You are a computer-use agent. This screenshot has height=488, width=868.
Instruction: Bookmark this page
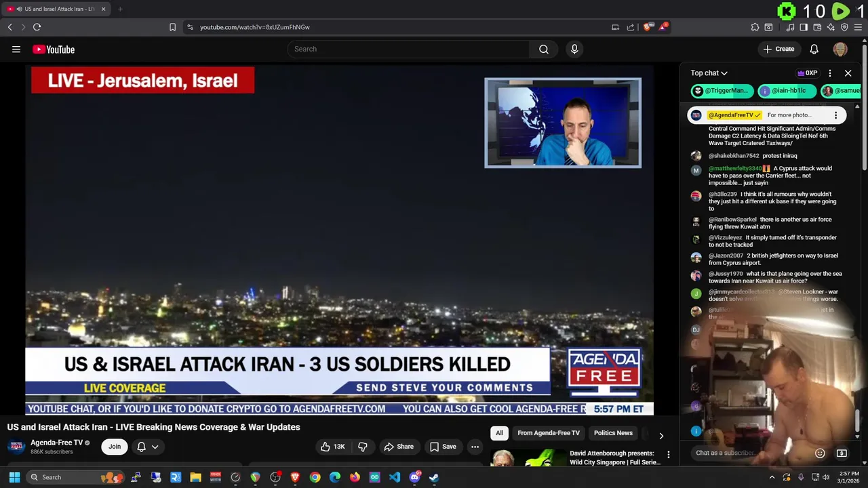[x=172, y=27]
